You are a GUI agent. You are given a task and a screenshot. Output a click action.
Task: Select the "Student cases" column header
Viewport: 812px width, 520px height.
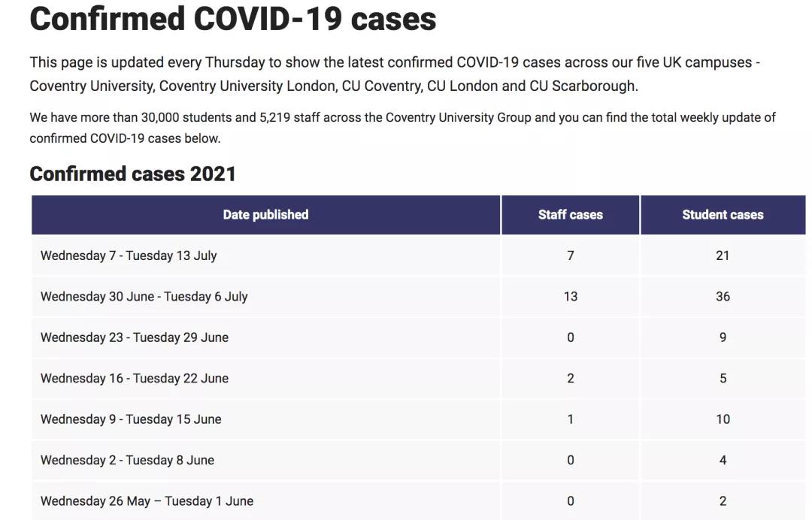723,215
